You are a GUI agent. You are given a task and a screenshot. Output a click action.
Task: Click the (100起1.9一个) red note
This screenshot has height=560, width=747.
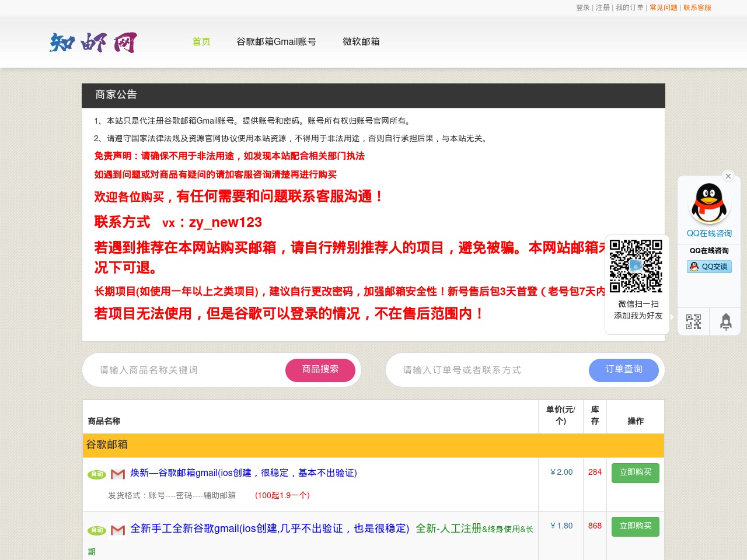click(x=282, y=495)
